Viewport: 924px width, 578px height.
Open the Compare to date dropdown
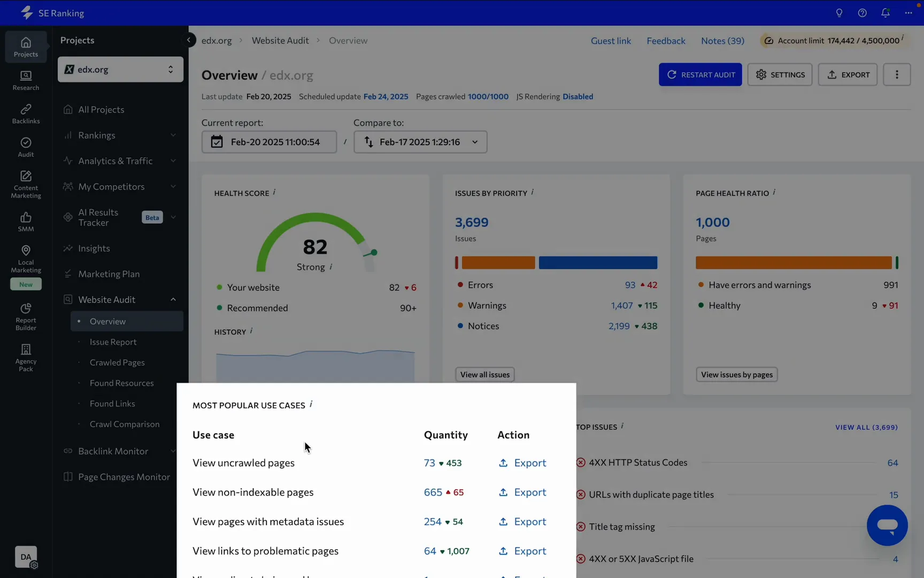[x=420, y=142]
